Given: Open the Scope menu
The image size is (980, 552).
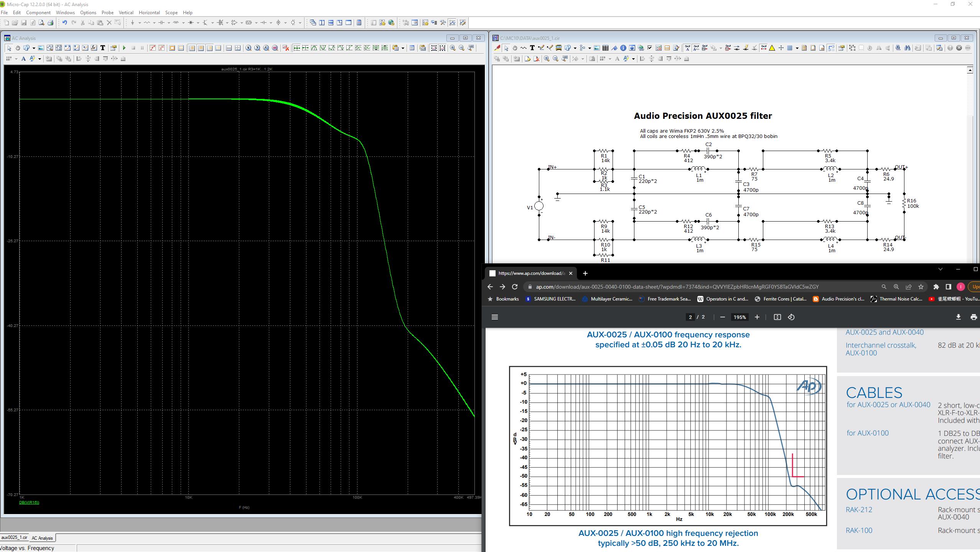Looking at the screenshot, I should 171,13.
